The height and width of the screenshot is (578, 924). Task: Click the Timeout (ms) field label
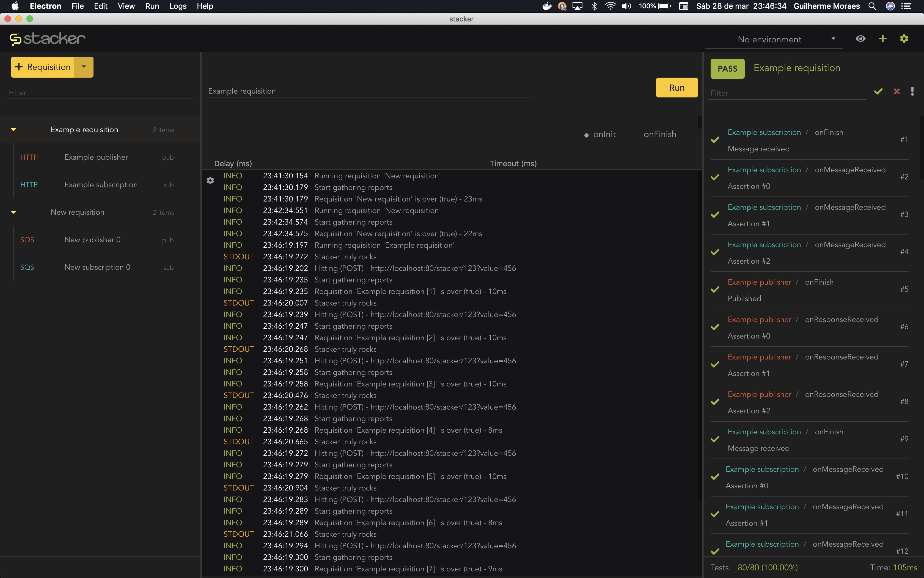tap(513, 163)
